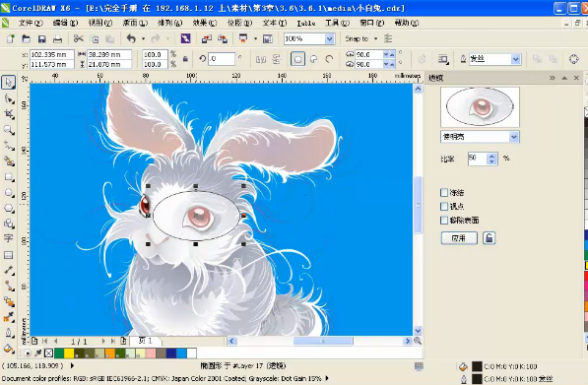Image resolution: width=588 pixels, height=385 pixels.
Task: Click the mirror horizontally button
Action: [261, 59]
